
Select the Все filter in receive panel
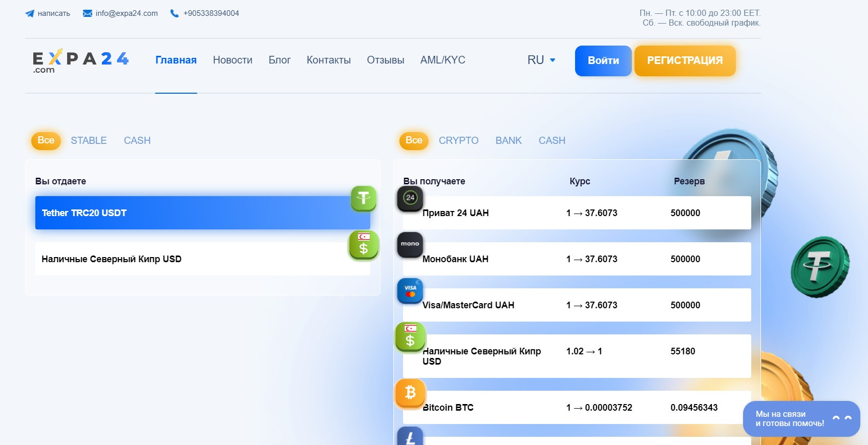(414, 140)
